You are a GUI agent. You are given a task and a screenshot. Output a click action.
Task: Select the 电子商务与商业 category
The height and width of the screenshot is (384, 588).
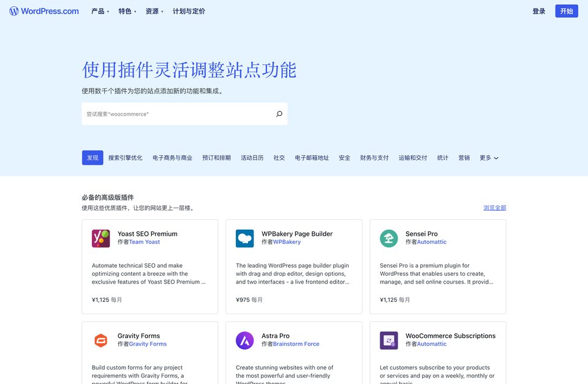173,158
